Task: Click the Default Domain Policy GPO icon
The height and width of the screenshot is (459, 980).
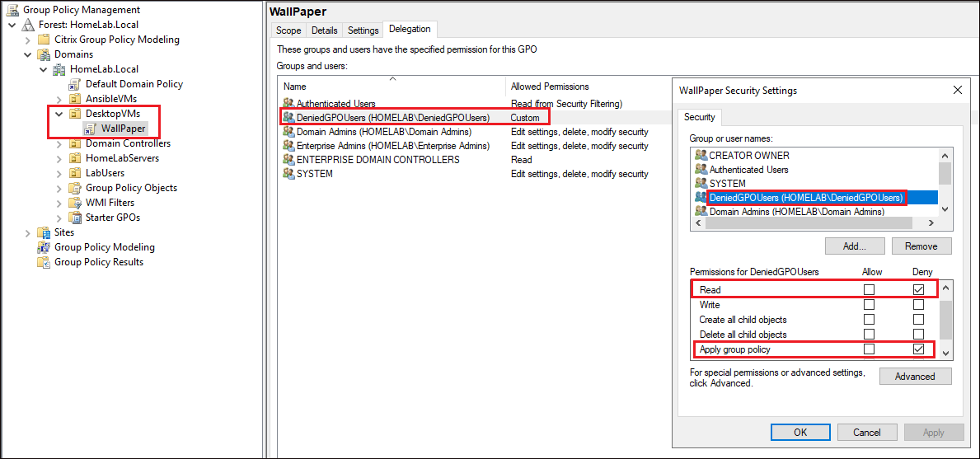Action: [x=75, y=84]
